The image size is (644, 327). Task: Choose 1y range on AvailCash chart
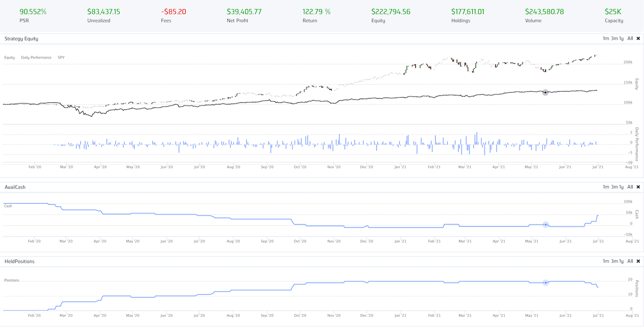click(621, 187)
